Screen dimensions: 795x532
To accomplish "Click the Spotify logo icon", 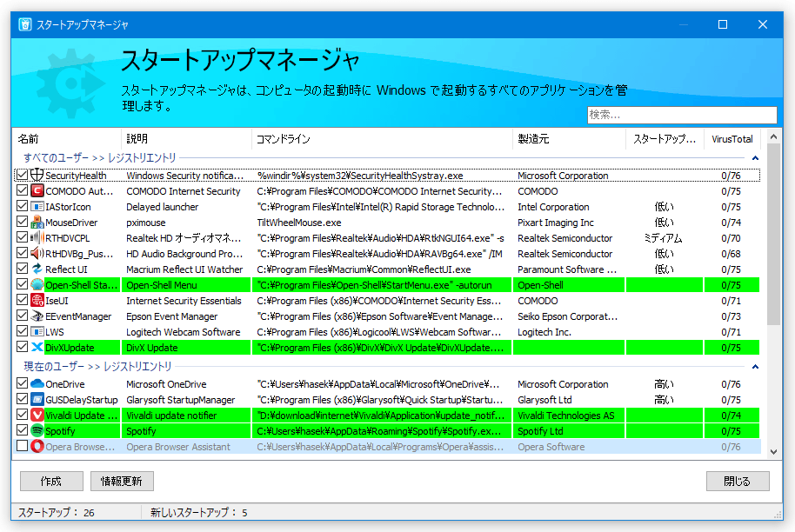I will (37, 430).
